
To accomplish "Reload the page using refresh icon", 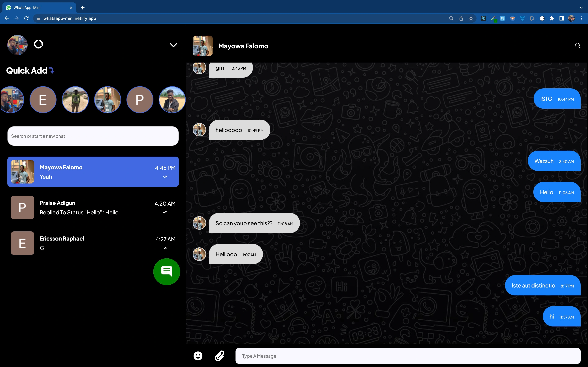I will (x=26, y=19).
